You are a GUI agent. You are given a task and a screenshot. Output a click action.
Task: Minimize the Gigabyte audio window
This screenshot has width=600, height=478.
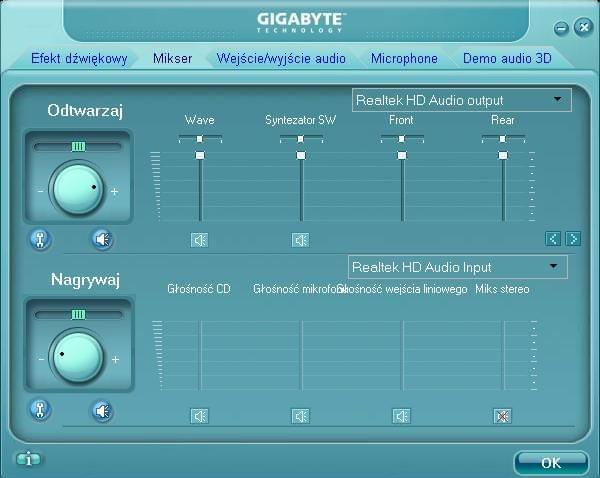point(561,28)
